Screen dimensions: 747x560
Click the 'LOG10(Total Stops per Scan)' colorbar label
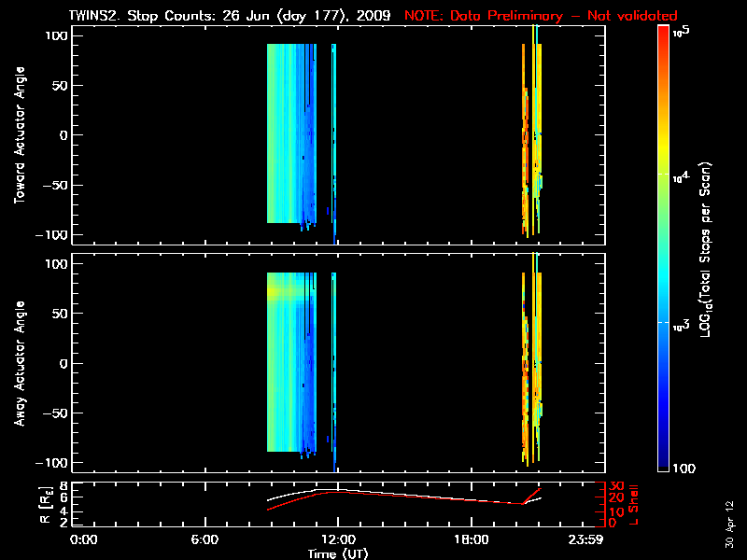pos(709,247)
